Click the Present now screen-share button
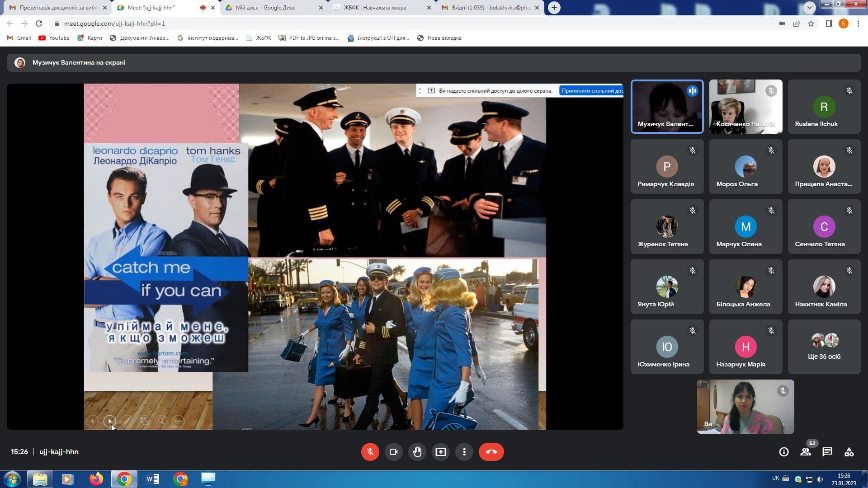868x488 pixels. [440, 452]
